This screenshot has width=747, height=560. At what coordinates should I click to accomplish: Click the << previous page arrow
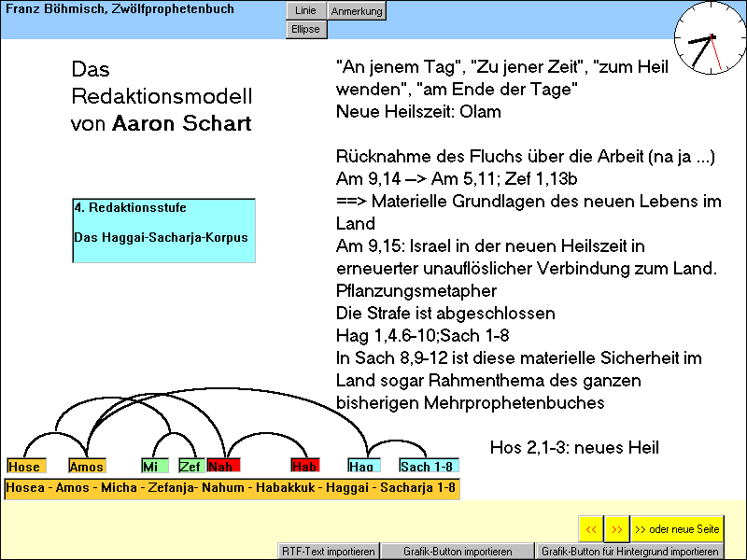click(591, 528)
